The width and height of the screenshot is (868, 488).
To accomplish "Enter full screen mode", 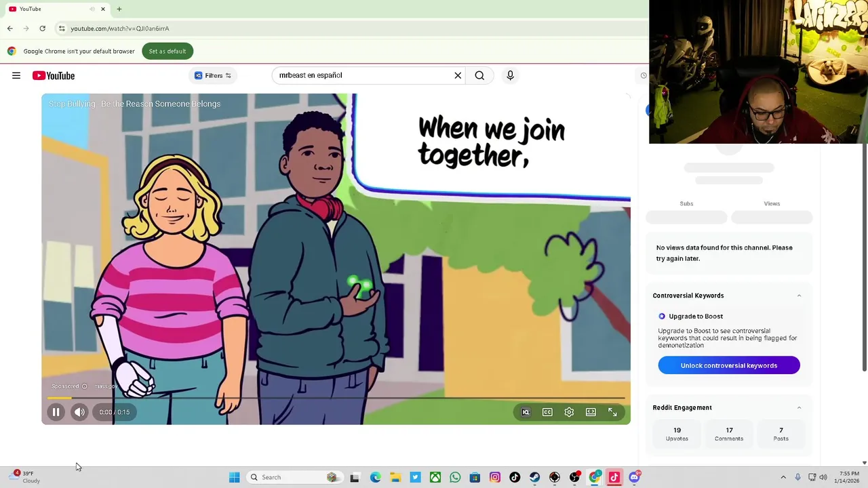I will coord(612,412).
